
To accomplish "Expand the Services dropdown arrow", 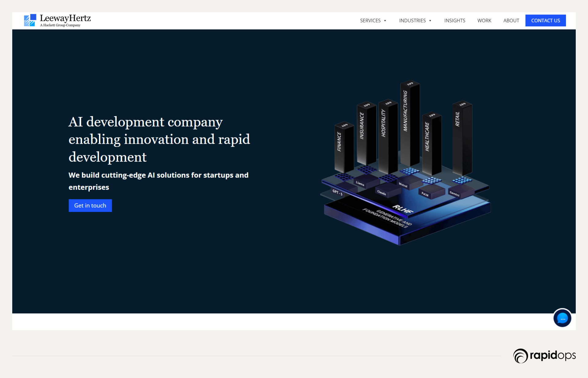I will coord(385,21).
